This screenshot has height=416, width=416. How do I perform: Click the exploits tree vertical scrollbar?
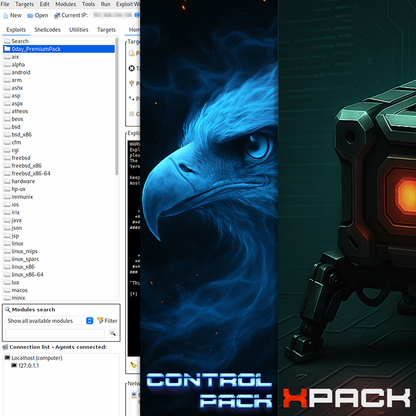click(x=117, y=107)
